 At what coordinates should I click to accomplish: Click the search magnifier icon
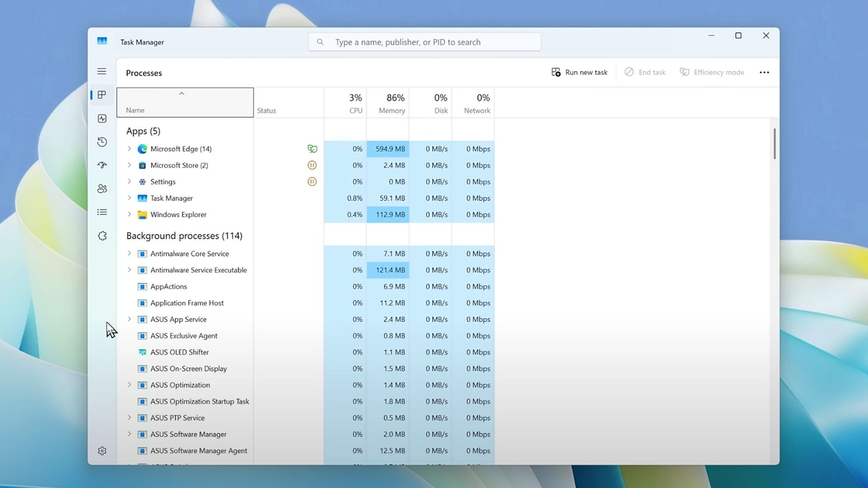[320, 42]
